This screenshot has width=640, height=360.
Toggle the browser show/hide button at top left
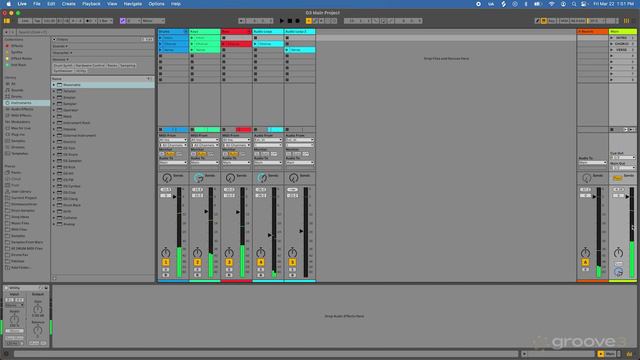[x=7, y=21]
